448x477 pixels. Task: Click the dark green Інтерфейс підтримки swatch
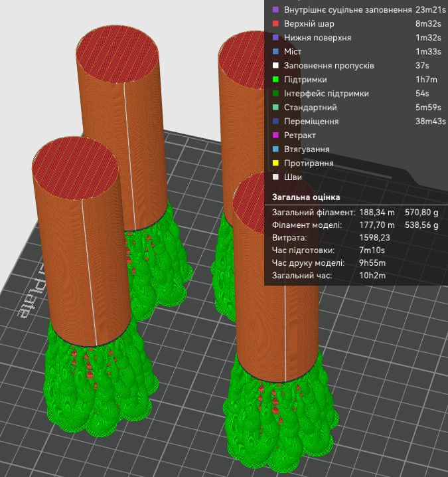pos(275,94)
